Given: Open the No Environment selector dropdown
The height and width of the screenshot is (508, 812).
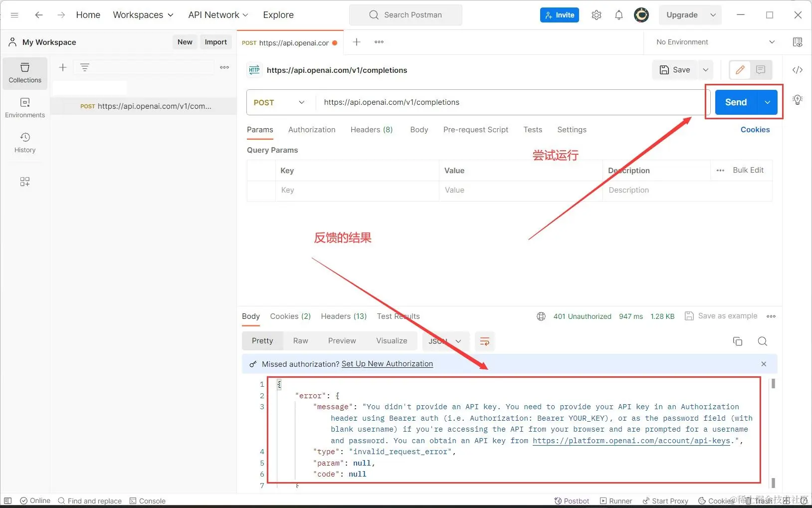Looking at the screenshot, I should 715,42.
